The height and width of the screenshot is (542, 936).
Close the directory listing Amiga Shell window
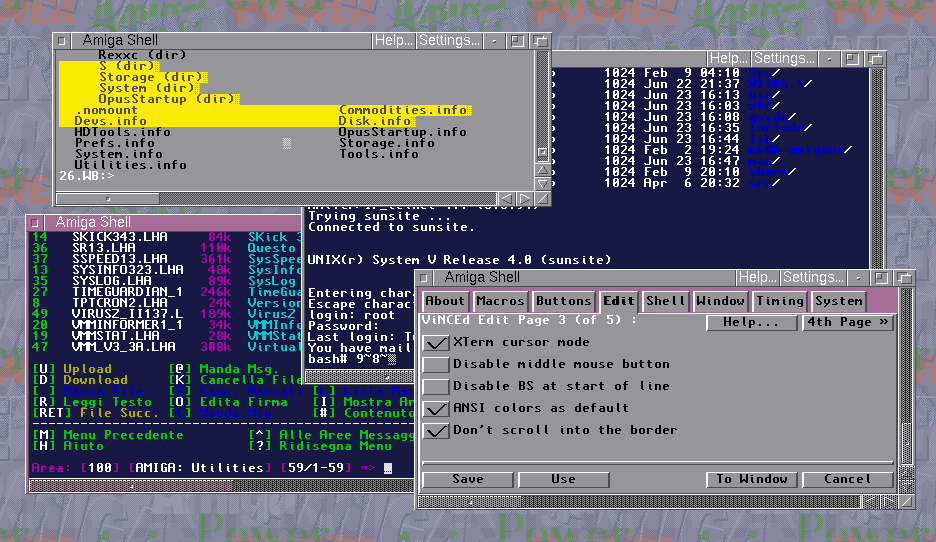click(61, 41)
